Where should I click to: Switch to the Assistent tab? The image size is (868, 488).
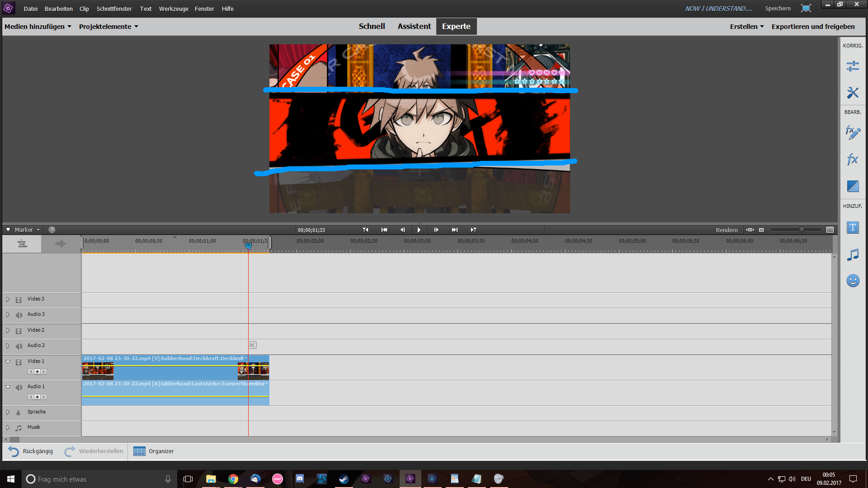tap(414, 26)
